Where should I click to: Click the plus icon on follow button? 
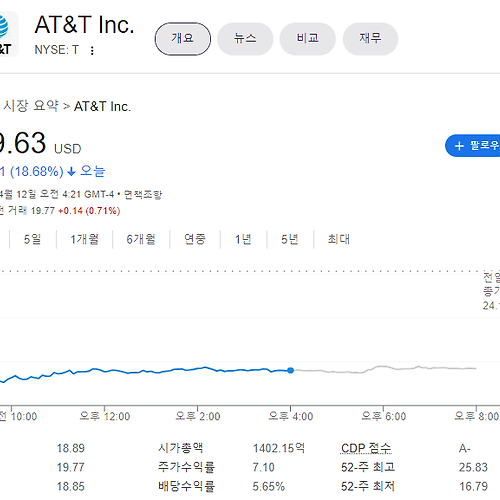tap(459, 146)
